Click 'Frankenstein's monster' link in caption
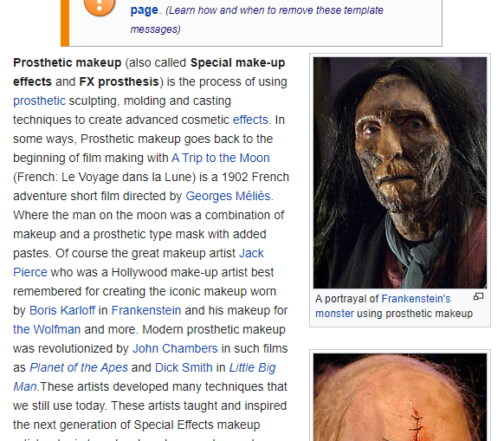 point(416,299)
